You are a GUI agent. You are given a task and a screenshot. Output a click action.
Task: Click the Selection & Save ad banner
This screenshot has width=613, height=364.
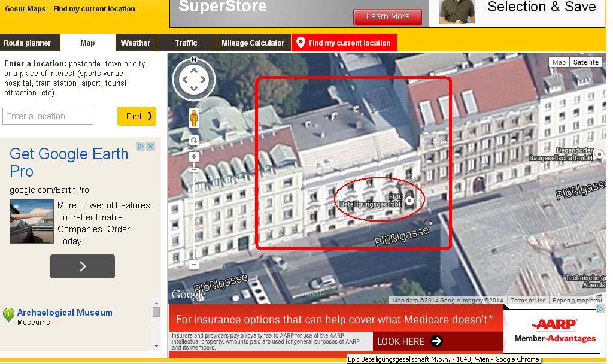tap(517, 13)
